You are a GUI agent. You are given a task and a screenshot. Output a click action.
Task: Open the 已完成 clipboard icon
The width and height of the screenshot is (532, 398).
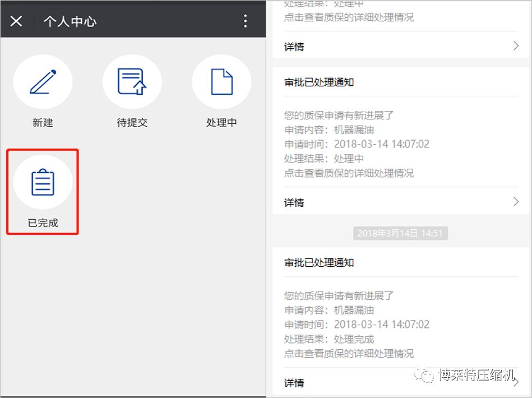coord(43,182)
